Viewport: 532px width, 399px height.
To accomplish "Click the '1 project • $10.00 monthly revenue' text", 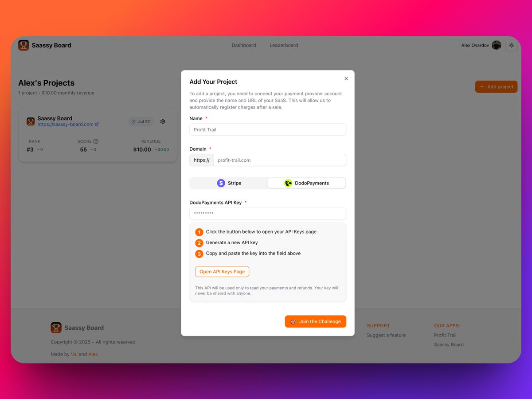I will (56, 93).
